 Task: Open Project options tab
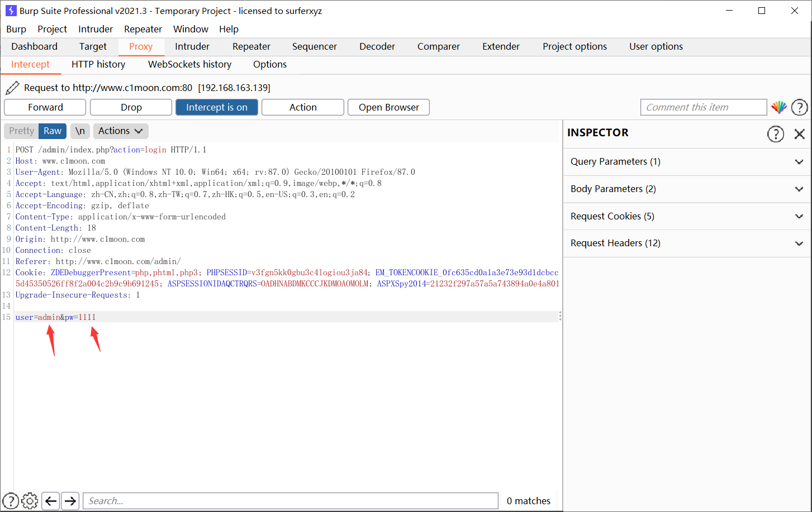(574, 46)
